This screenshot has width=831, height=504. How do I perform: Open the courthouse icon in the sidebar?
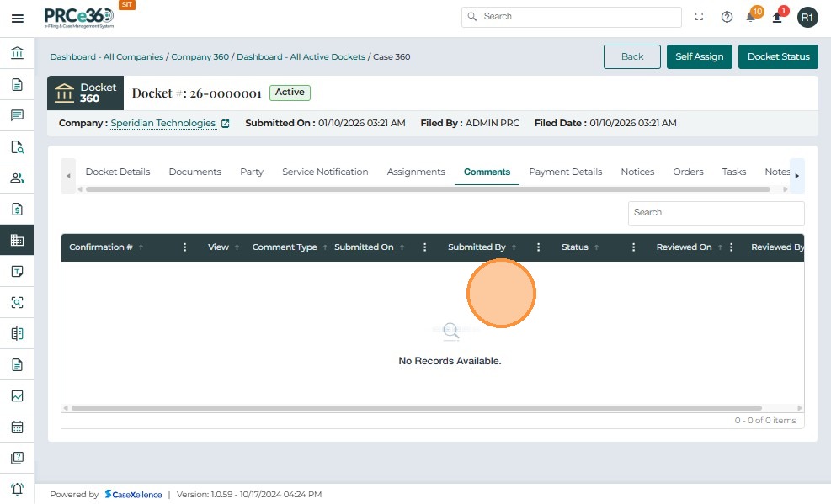17,53
